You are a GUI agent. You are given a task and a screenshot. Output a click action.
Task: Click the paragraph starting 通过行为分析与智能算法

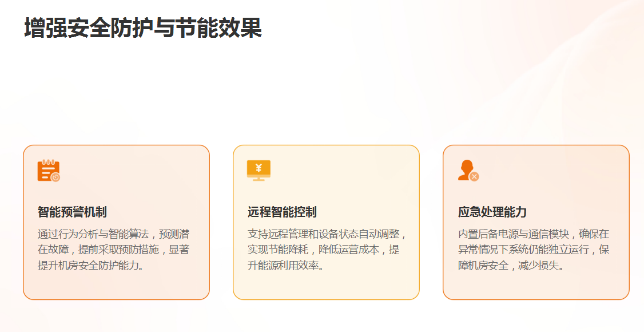[114, 250]
